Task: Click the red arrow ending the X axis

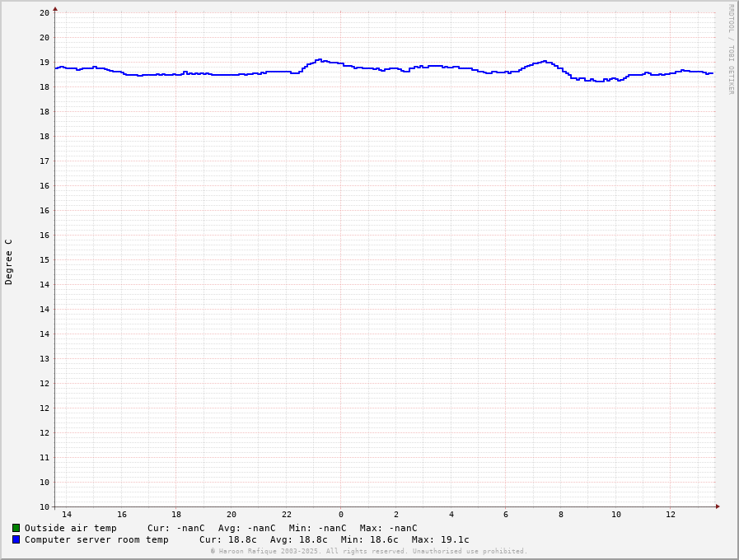Action: point(718,506)
